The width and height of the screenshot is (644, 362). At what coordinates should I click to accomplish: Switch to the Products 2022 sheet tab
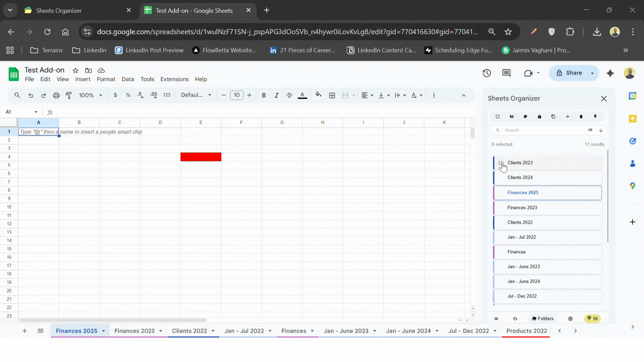[526, 331]
